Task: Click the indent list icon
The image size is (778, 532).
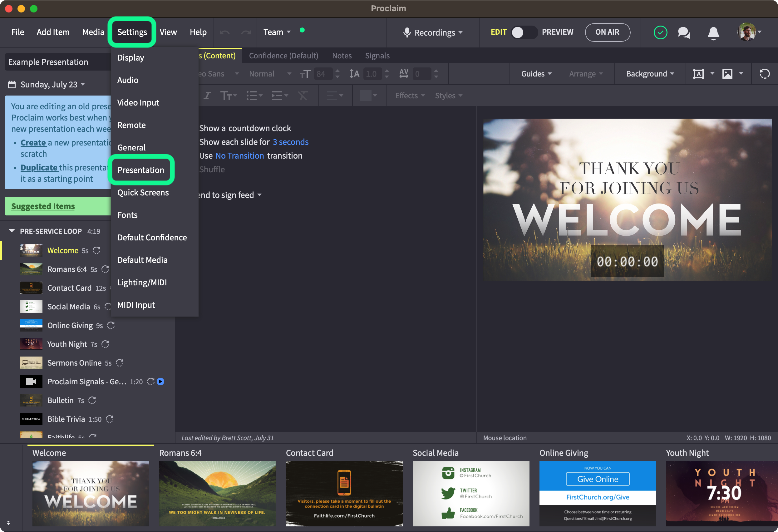Action: tap(277, 96)
